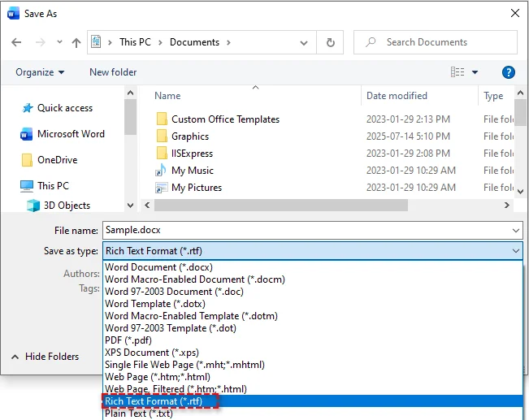Click the document icon in address bar
This screenshot has height=420, width=529.
96,42
